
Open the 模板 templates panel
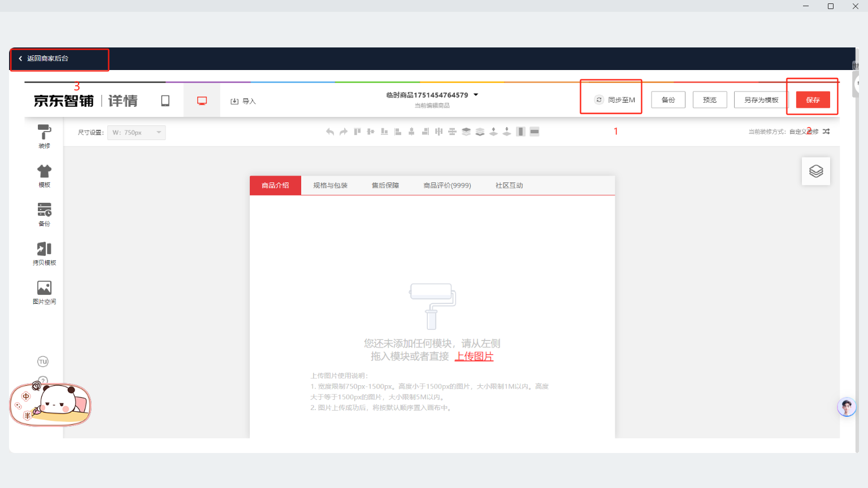click(x=44, y=175)
